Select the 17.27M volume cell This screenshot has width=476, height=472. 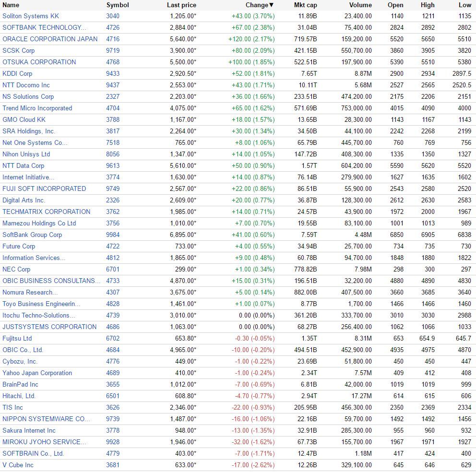tap(361, 396)
